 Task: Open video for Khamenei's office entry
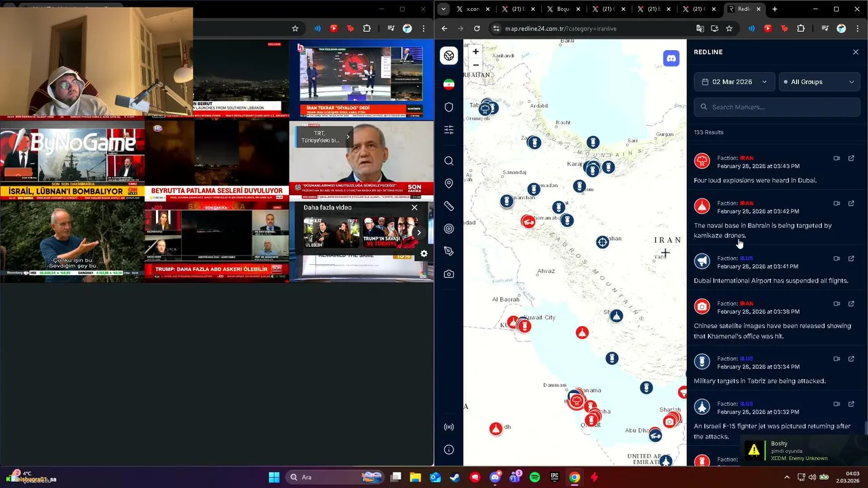click(836, 304)
